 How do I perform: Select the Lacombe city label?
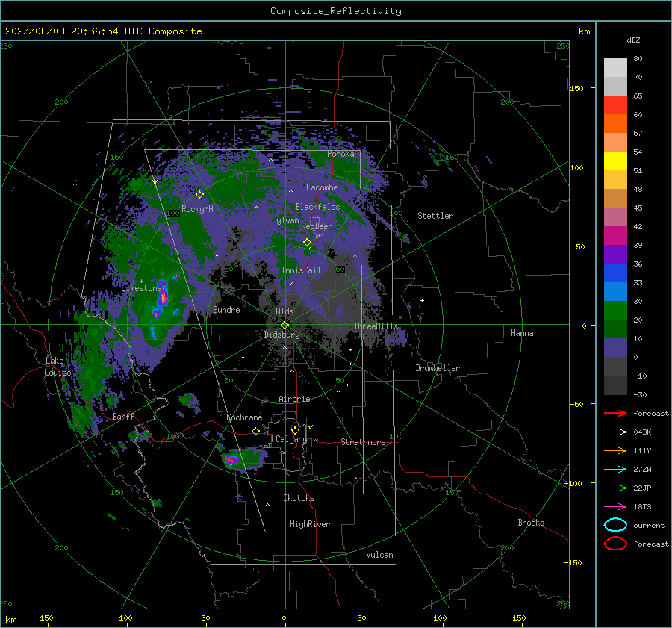322,187
